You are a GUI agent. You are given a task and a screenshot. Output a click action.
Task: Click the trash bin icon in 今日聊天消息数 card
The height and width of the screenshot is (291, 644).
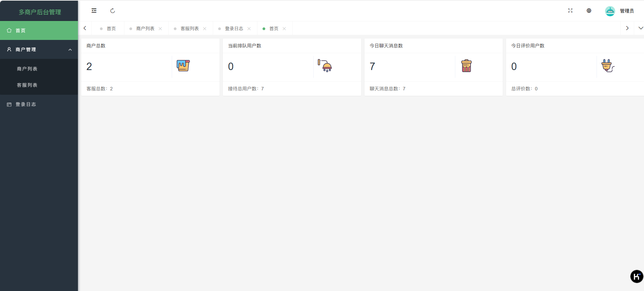click(466, 66)
